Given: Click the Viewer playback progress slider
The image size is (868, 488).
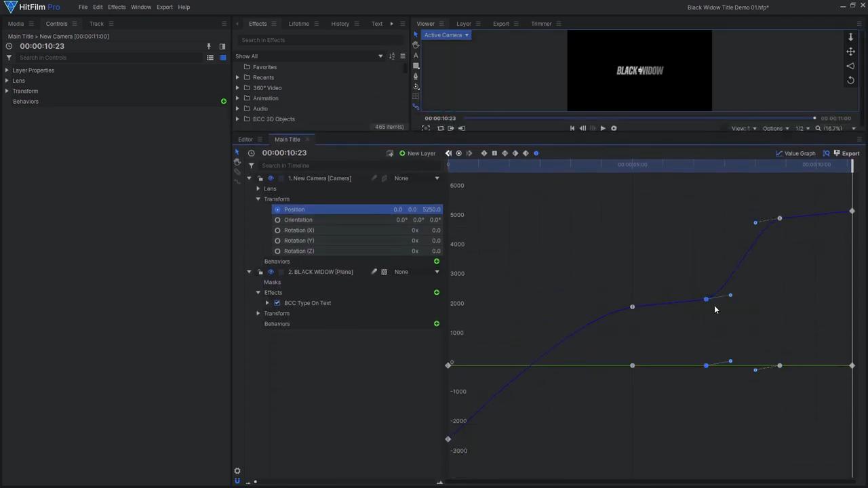Looking at the screenshot, I should 640,119.
